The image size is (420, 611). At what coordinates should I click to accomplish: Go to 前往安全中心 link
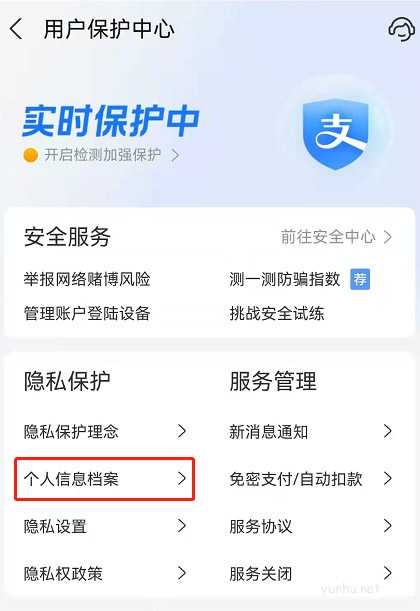336,237
